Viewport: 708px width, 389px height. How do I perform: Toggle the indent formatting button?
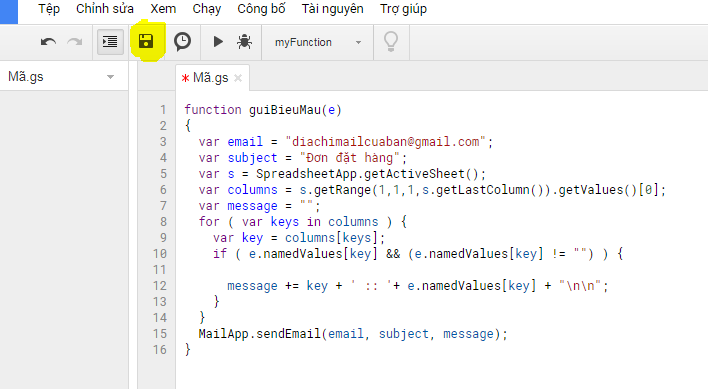tap(110, 42)
